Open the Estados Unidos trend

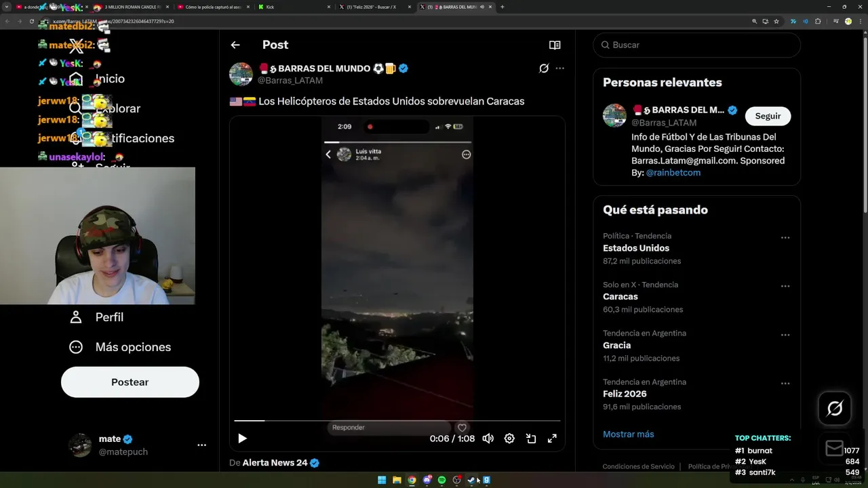click(x=636, y=248)
